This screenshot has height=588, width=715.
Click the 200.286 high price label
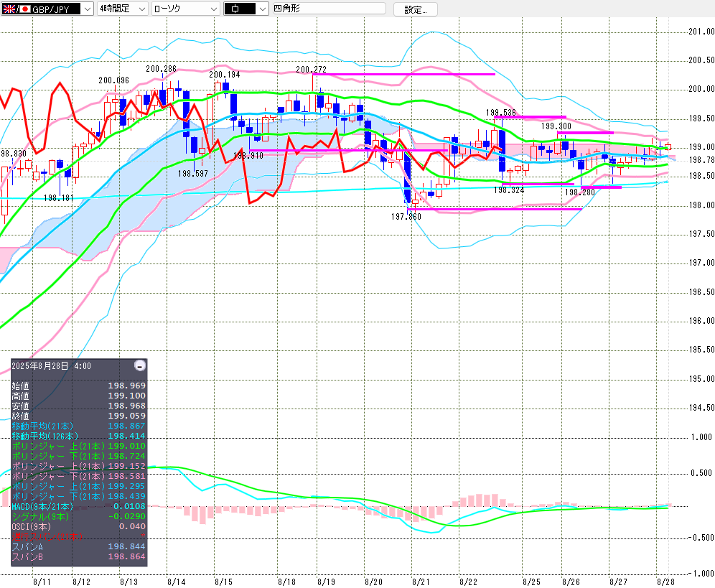click(x=161, y=69)
